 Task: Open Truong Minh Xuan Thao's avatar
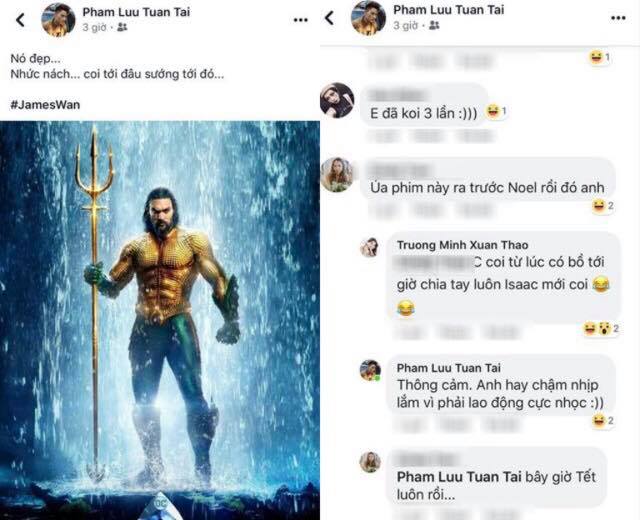coord(369,247)
